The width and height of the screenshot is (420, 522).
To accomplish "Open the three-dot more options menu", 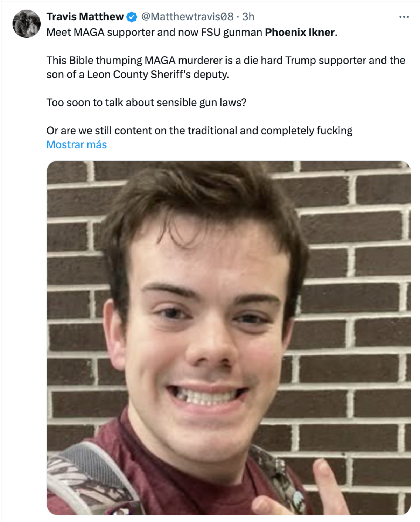I will (x=404, y=17).
